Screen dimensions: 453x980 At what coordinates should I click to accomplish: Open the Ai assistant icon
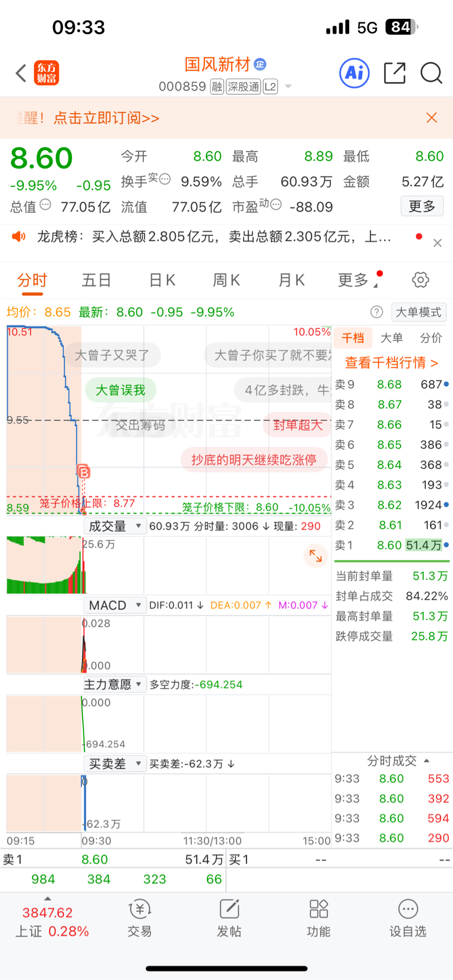pos(354,73)
